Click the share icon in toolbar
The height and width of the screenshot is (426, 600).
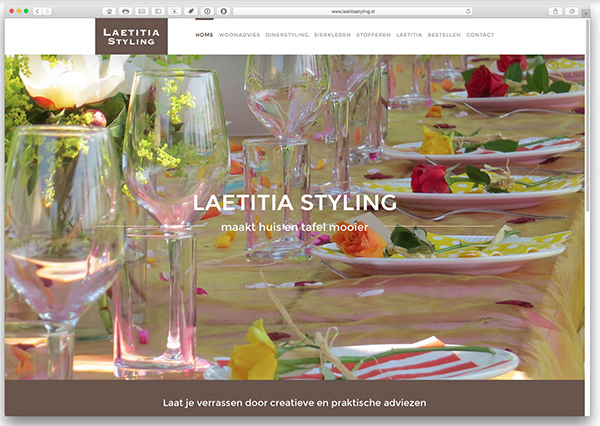coord(555,11)
